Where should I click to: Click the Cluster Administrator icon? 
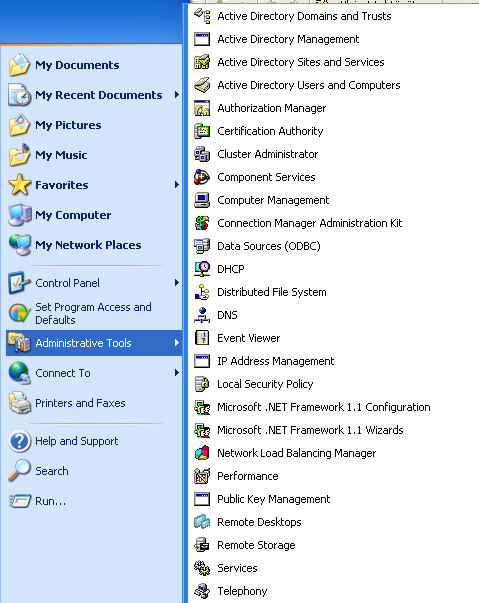[x=202, y=154]
